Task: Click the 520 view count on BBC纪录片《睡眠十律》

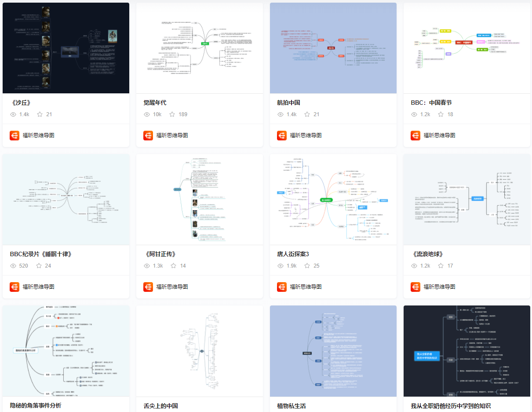Action: (24, 266)
